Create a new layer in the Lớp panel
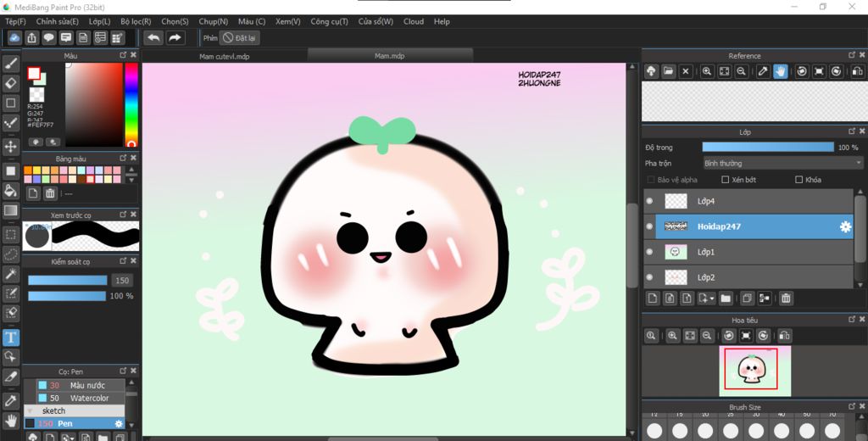Viewport: 868px width, 441px height. point(653,299)
